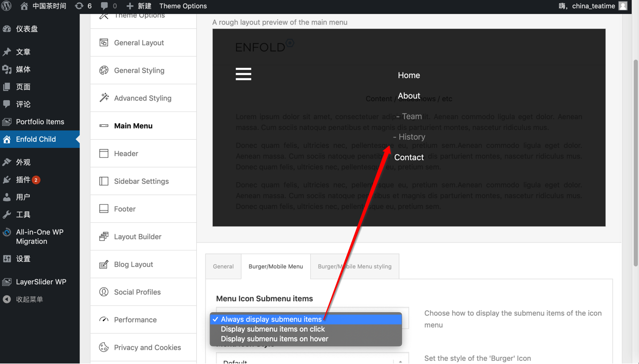639x364 pixels.
Task: Open 插件 plugins menu
Action: point(40,180)
